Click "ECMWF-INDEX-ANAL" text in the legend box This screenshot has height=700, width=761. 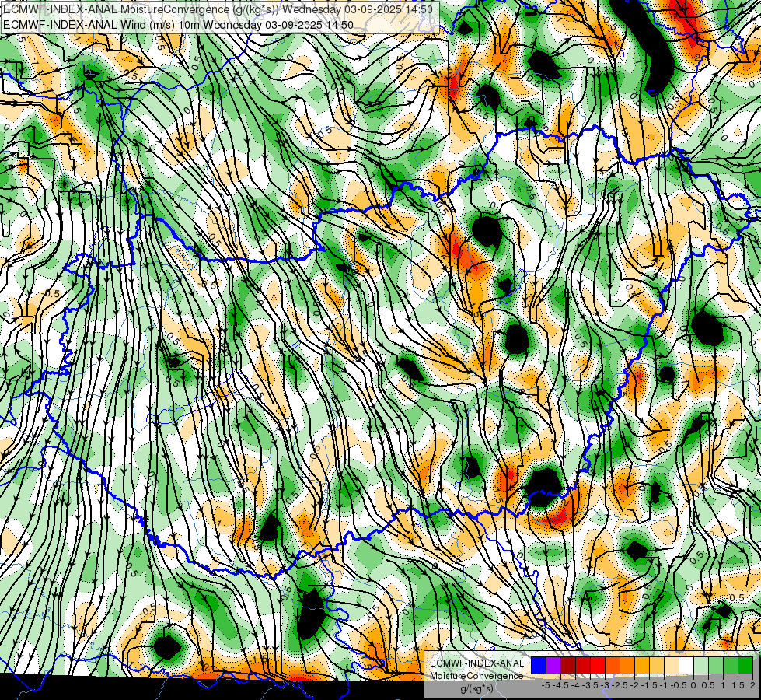[477, 663]
